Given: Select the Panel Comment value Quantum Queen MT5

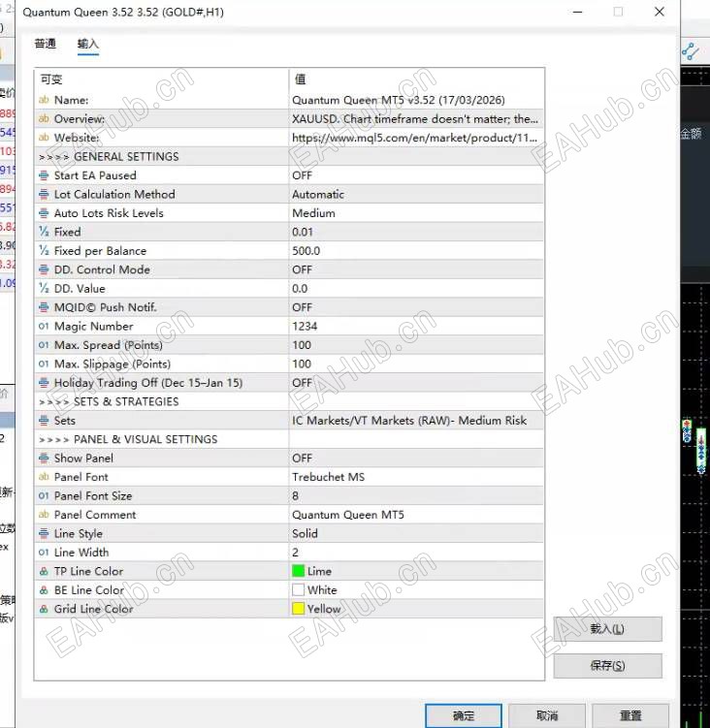Looking at the screenshot, I should pyautogui.click(x=416, y=515).
